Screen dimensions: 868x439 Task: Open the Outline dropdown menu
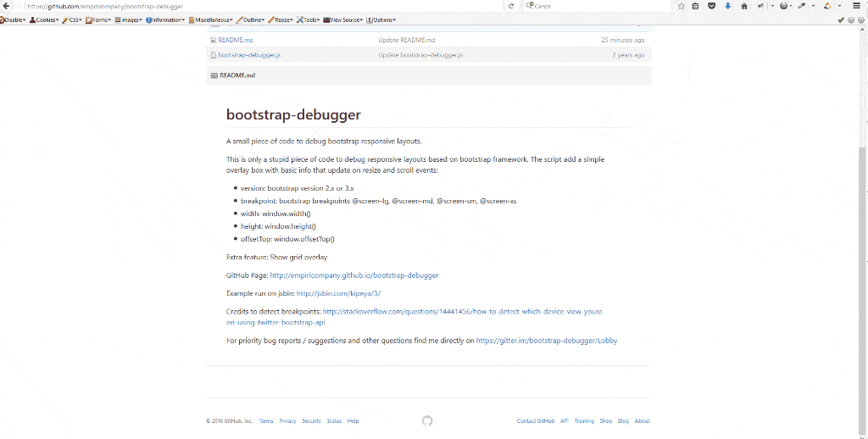[x=250, y=20]
